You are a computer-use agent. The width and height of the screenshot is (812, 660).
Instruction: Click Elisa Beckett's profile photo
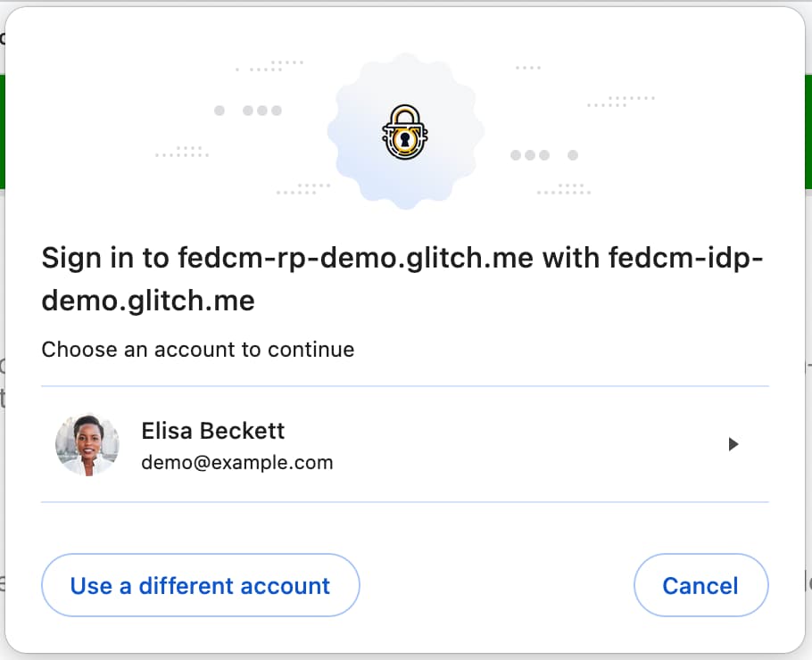pos(87,444)
